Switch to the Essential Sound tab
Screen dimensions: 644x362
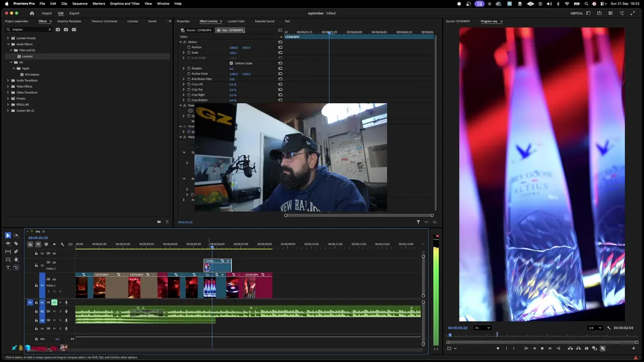pyautogui.click(x=265, y=21)
